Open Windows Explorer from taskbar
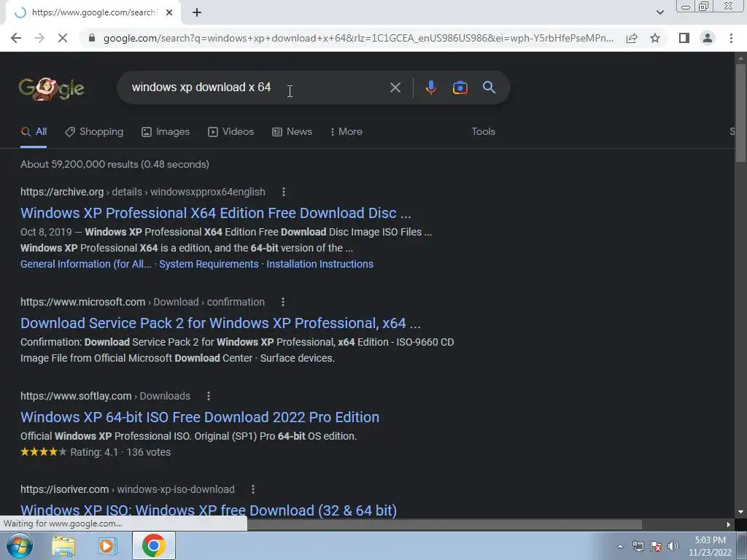The width and height of the screenshot is (747, 560). [63, 546]
